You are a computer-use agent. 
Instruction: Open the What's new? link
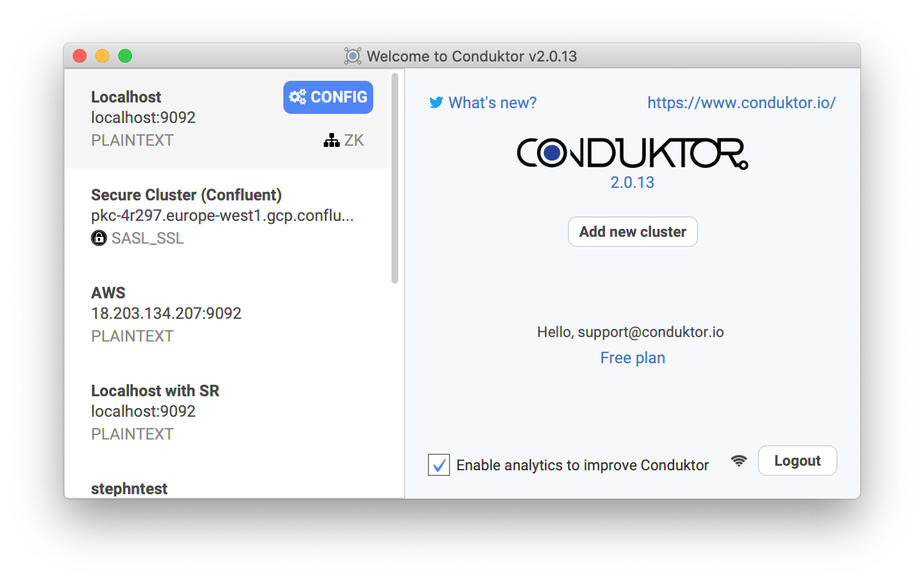tap(492, 102)
